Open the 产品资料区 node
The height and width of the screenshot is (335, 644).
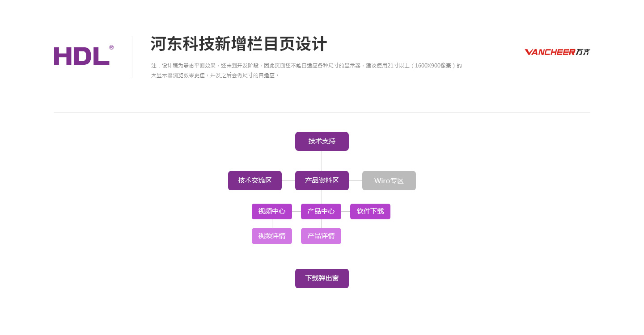tap(322, 180)
